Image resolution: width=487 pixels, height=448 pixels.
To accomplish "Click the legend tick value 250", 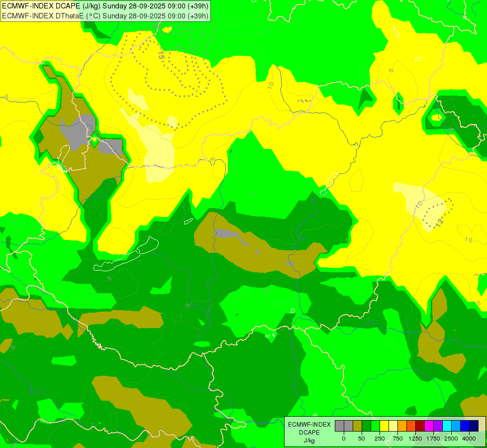I will pyautogui.click(x=380, y=439).
